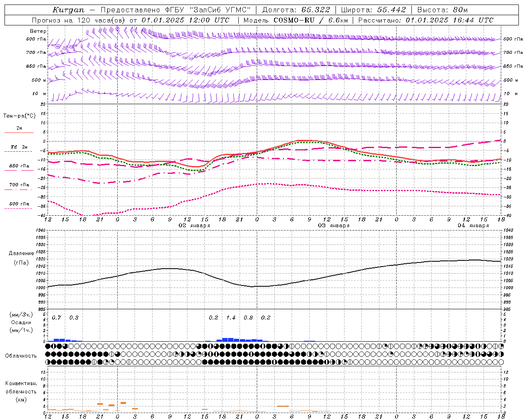Click the "Осадки" precipitation label
Image resolution: width=525 pixels, height=420 pixels.
tap(21, 323)
